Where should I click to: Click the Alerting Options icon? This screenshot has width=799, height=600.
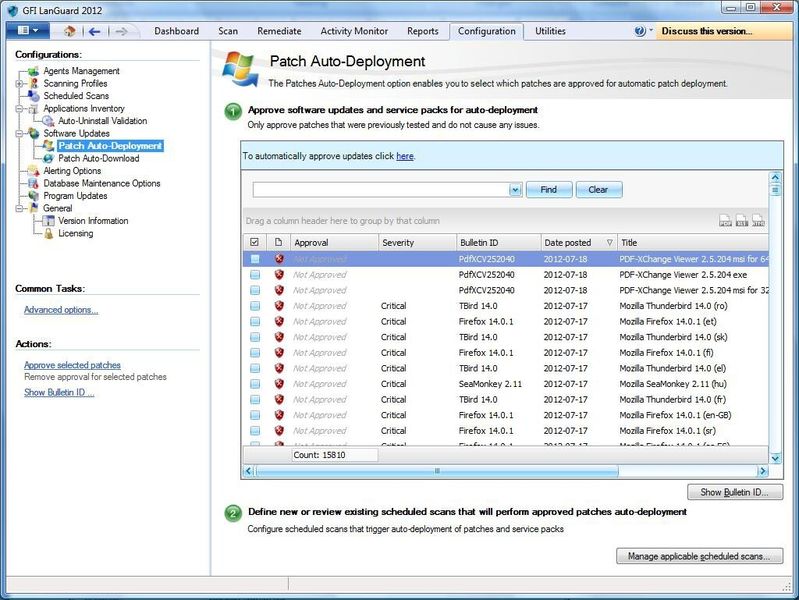(x=34, y=171)
